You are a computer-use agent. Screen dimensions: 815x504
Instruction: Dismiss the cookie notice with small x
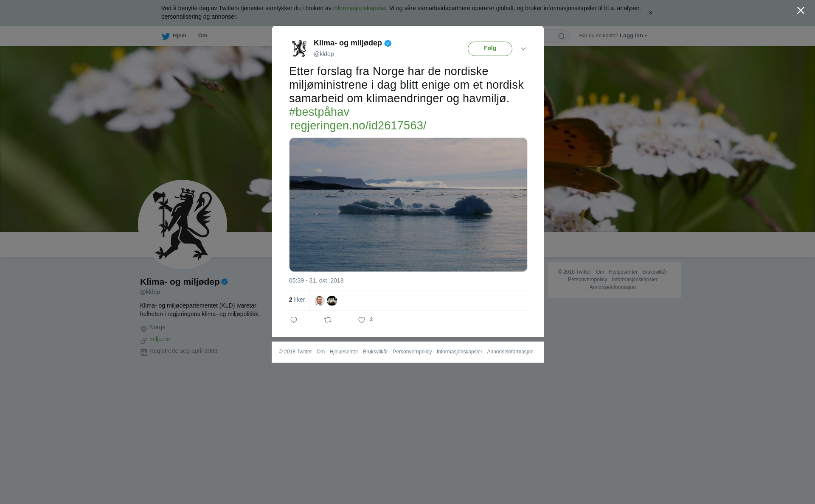(650, 13)
